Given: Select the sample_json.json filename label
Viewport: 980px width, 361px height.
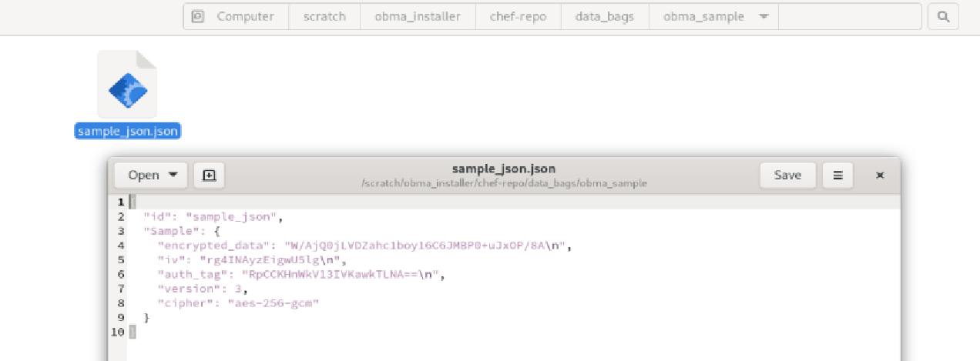Looking at the screenshot, I should pyautogui.click(x=128, y=131).
